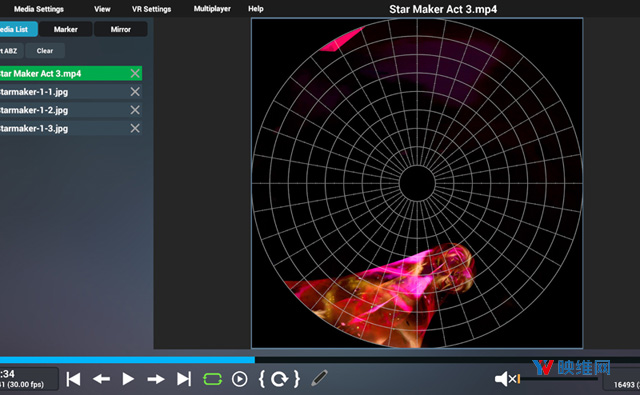This screenshot has height=395, width=640.
Task: Remove Star Maker Act 3.mp4 from list
Action: [x=135, y=73]
